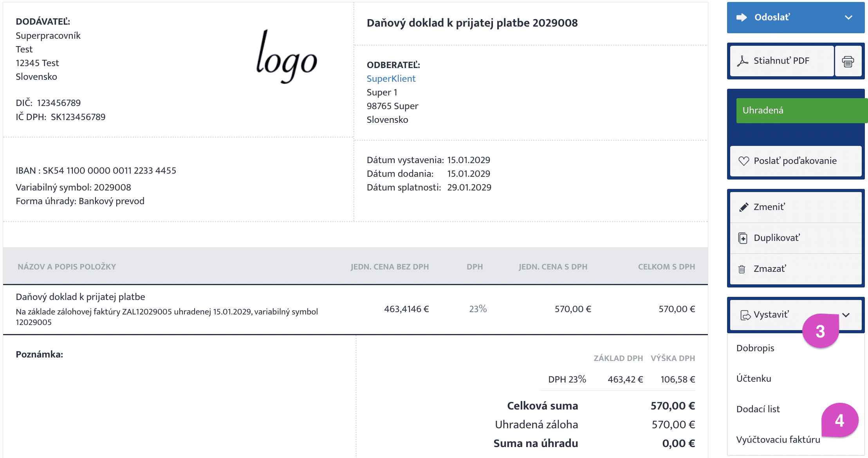Select Dodací list menu option
Image resolution: width=868 pixels, height=458 pixels.
click(x=758, y=409)
